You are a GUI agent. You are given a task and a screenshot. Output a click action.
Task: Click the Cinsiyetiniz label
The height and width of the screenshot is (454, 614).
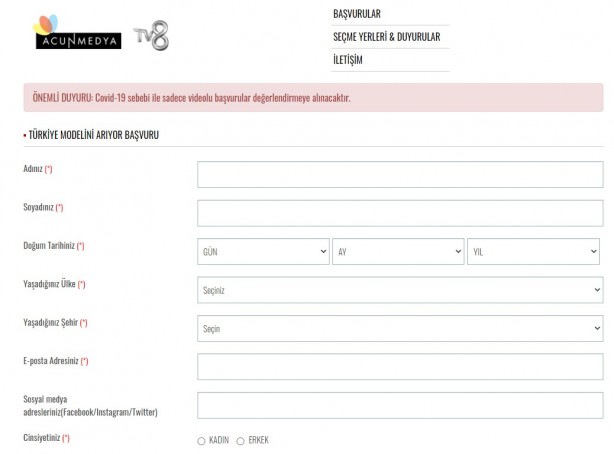coord(46,438)
